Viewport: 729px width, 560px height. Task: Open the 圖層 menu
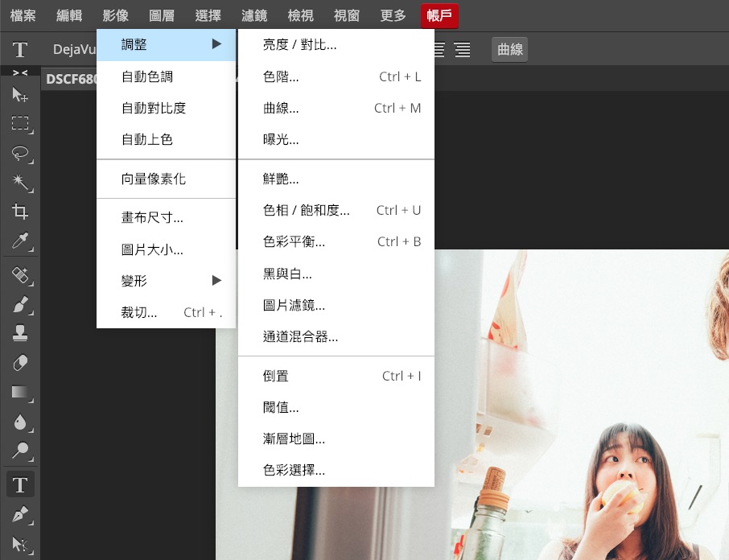tap(162, 15)
